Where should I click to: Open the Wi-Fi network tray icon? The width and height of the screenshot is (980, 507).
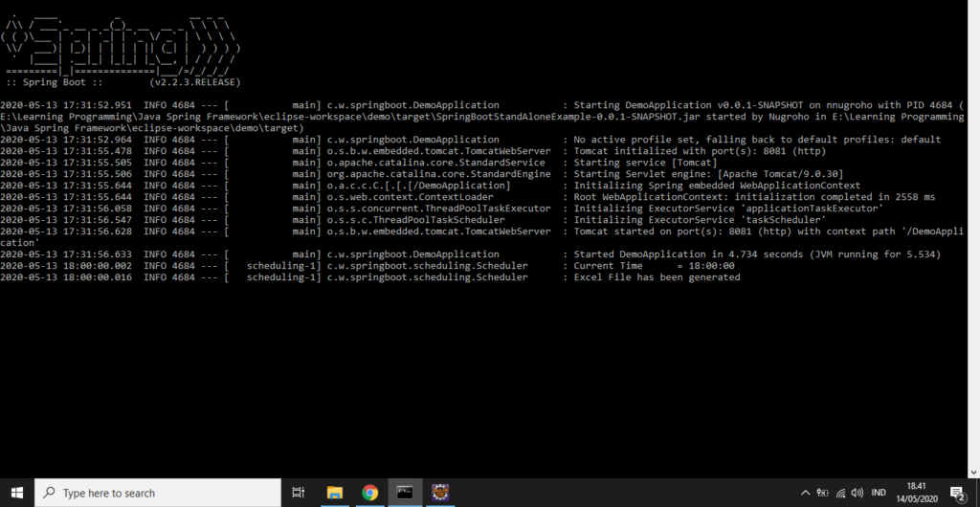pyautogui.click(x=840, y=492)
